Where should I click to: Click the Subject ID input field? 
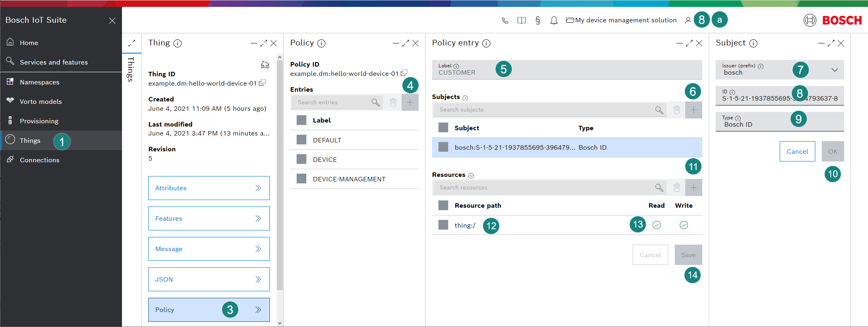[x=780, y=96]
